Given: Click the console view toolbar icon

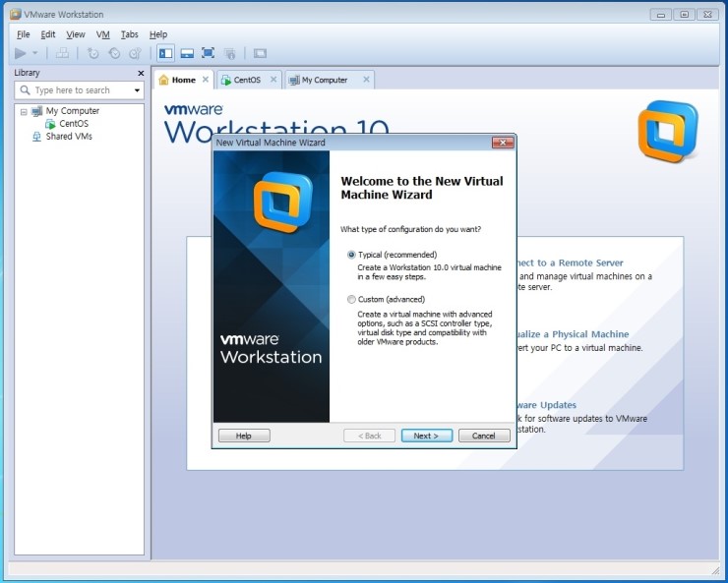Looking at the screenshot, I should [260, 53].
